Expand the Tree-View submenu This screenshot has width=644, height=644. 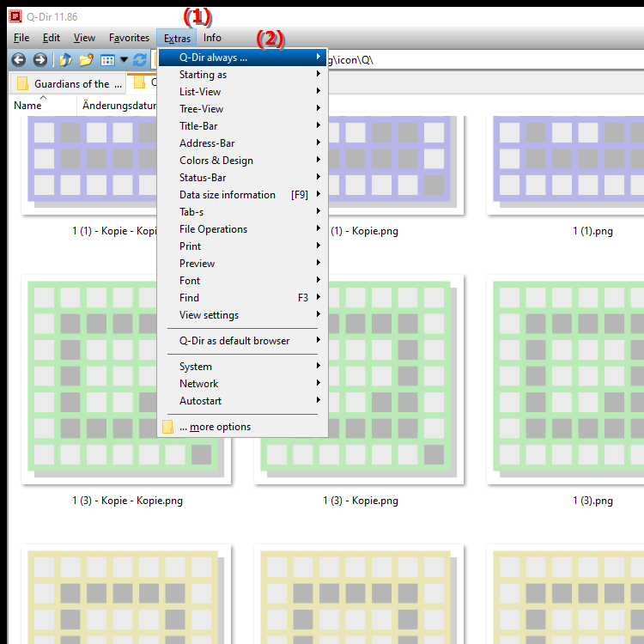click(242, 109)
